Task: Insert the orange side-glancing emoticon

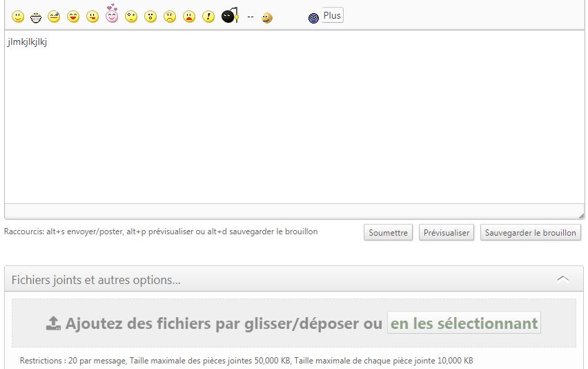Action: pos(267,18)
